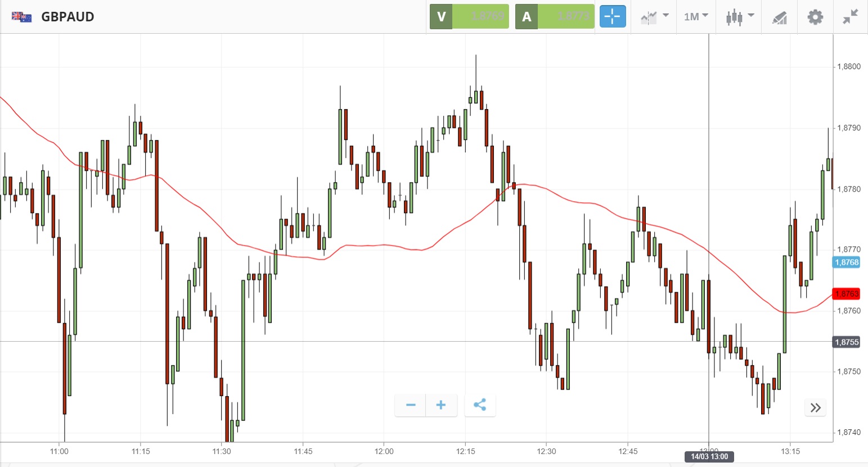
Task: Open the compare charts dropdown
Action: pyautogui.click(x=654, y=17)
